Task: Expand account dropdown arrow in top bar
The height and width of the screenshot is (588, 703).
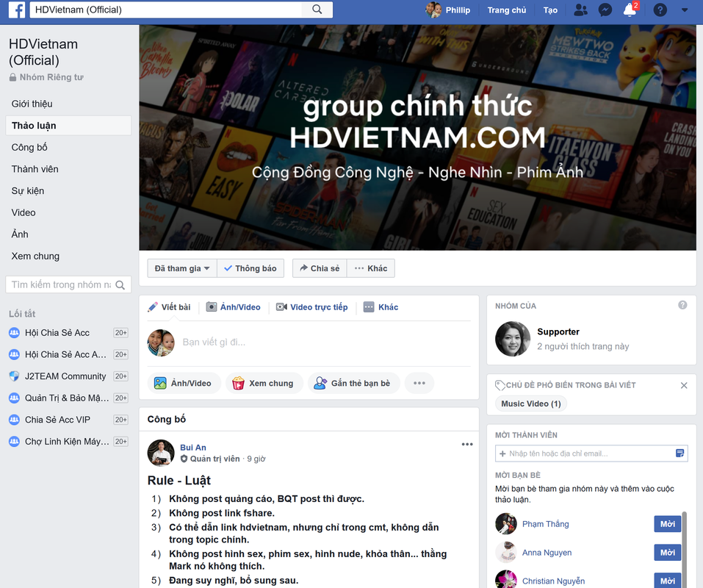Action: pos(684,10)
